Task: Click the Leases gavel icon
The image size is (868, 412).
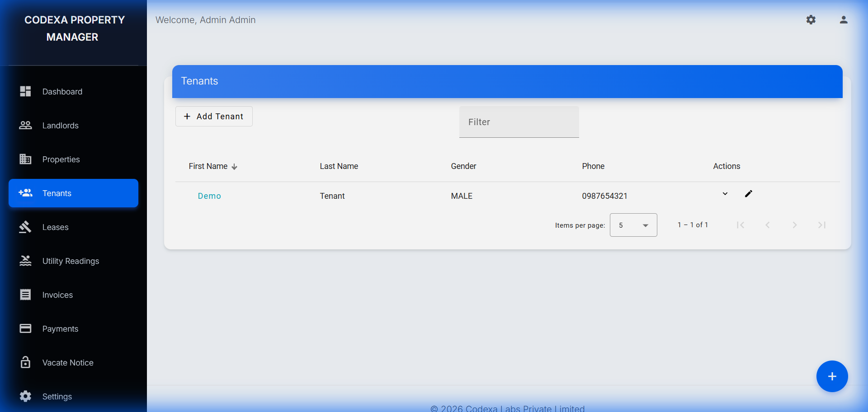Action: (x=25, y=227)
